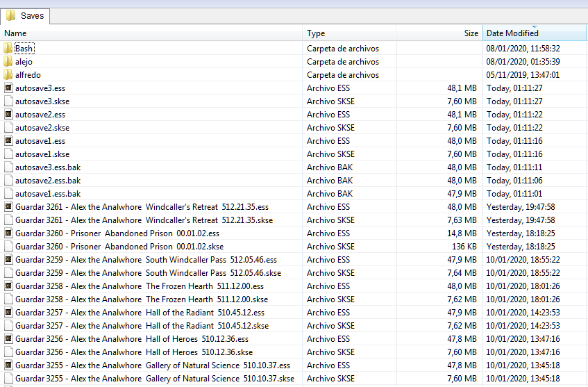
Task: Click the autosave1.ess file icon
Action: click(x=8, y=141)
